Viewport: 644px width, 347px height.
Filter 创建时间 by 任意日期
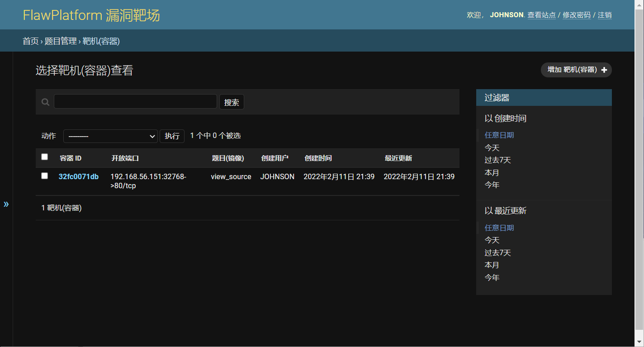[499, 135]
